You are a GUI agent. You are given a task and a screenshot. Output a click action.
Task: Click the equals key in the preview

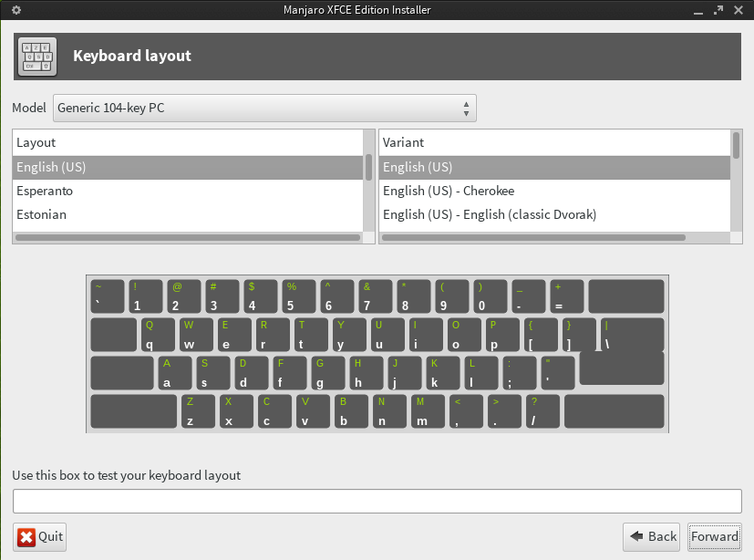(x=567, y=296)
